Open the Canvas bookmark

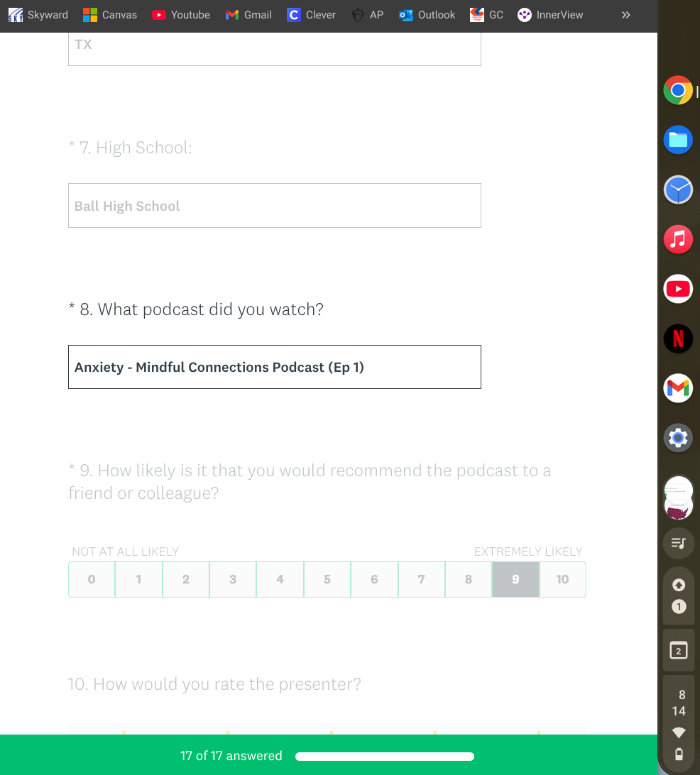coord(110,15)
